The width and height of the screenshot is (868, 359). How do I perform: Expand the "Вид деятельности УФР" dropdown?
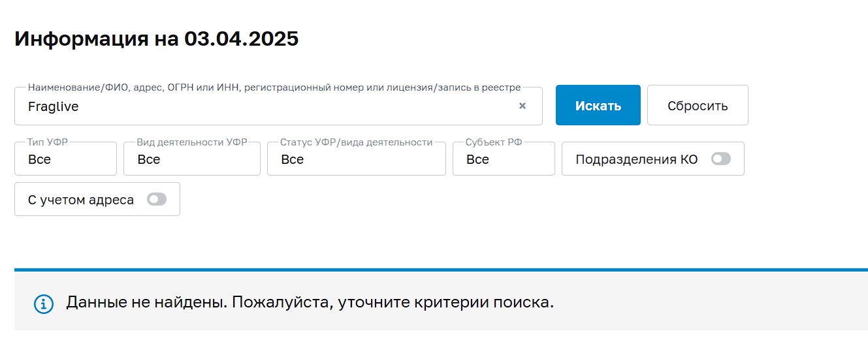[191, 159]
